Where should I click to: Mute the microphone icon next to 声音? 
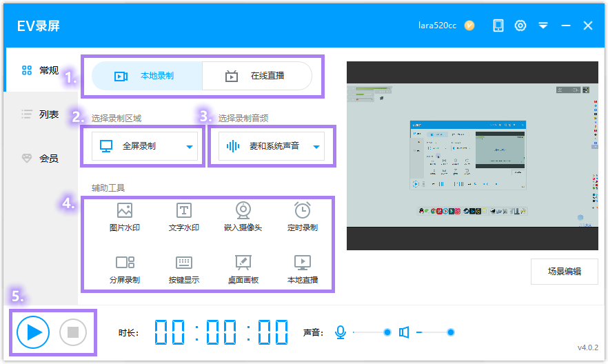pos(340,332)
